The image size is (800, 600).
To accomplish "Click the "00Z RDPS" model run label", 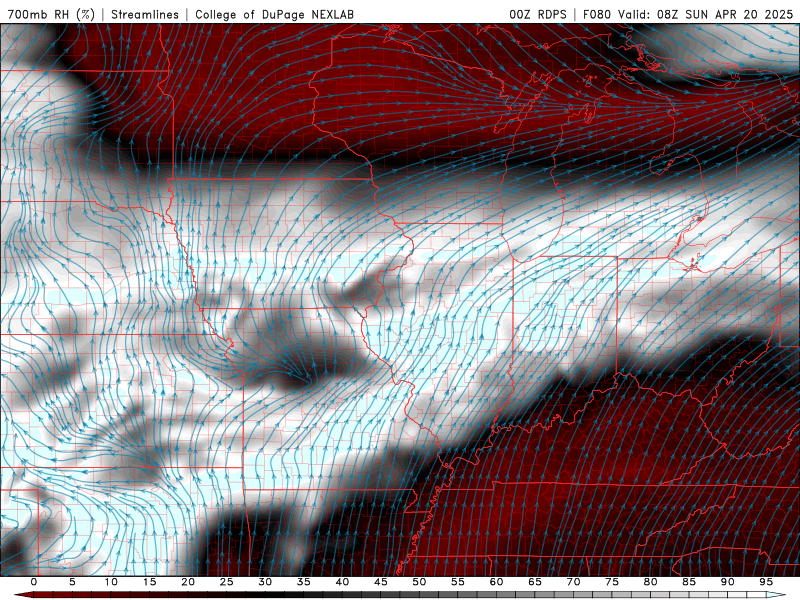I will pyautogui.click(x=538, y=15).
